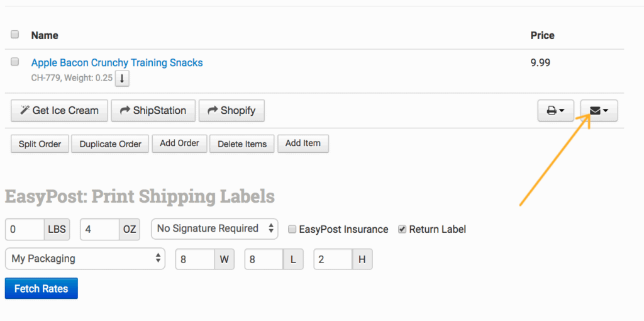Expand the No Signature Required dropdown

pos(214,228)
